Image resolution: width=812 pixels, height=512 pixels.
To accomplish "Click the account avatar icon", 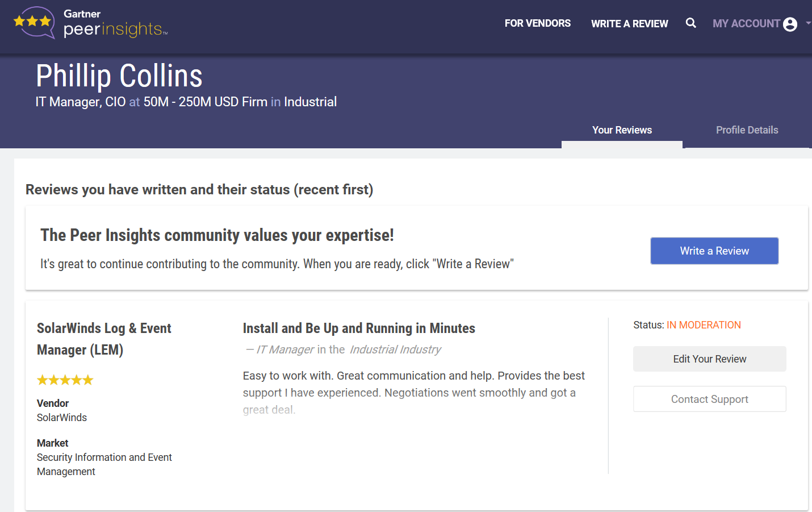I will pyautogui.click(x=790, y=24).
